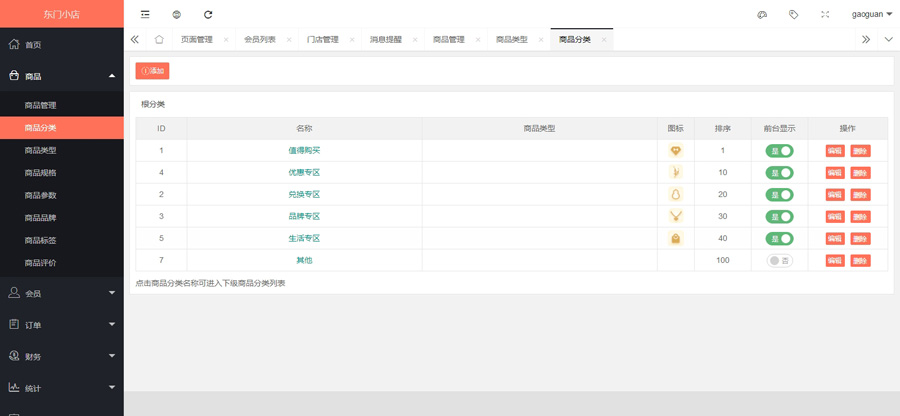Click the 添加 button
This screenshot has width=900, height=416.
(153, 71)
